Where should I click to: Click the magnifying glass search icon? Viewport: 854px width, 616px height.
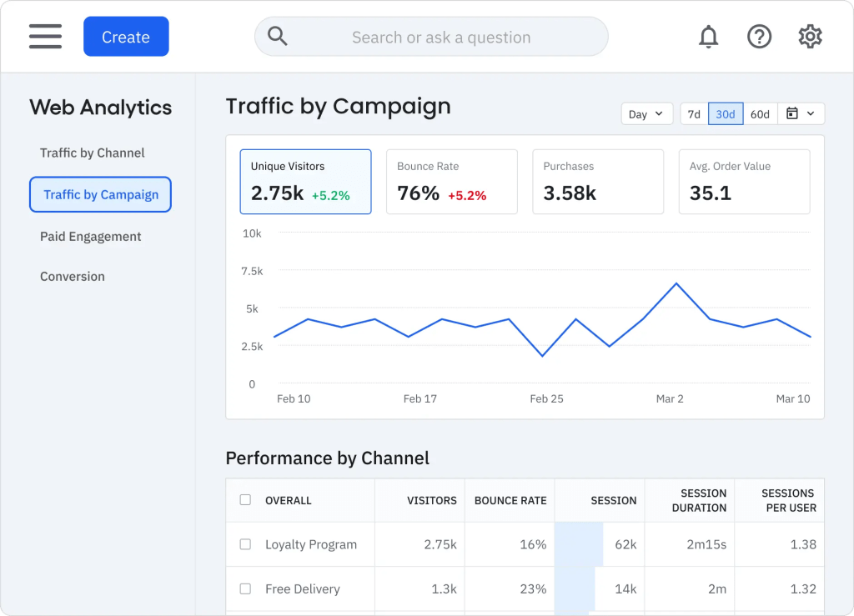point(277,37)
